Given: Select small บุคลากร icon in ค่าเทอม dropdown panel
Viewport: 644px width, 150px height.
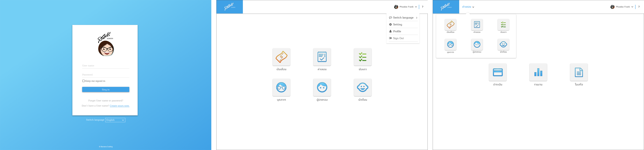Looking at the screenshot, I should (450, 44).
